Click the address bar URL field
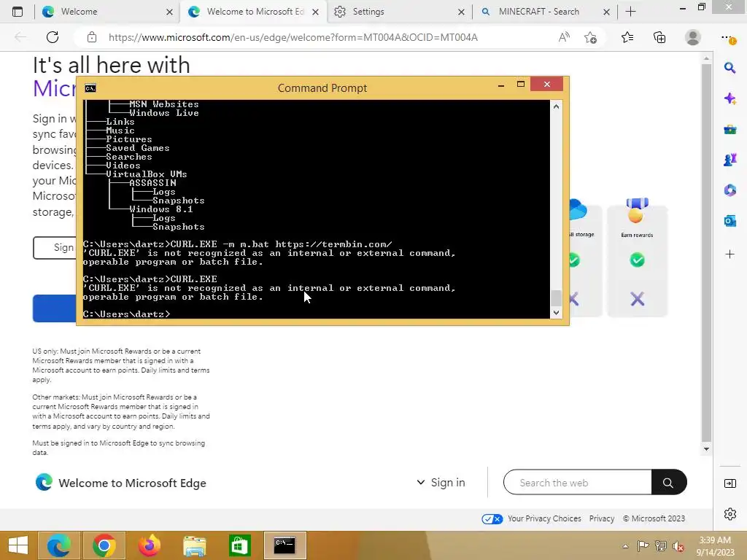747x560 pixels. (x=293, y=37)
